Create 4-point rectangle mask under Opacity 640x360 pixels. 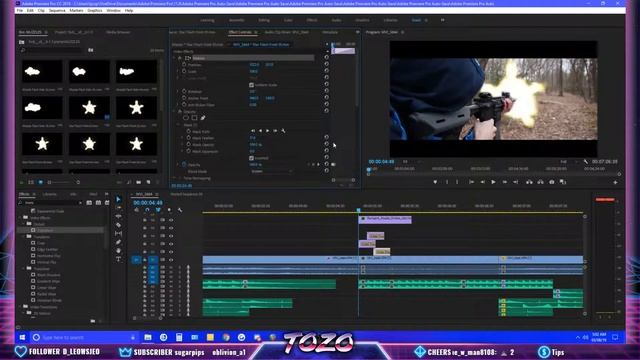pyautogui.click(x=194, y=118)
